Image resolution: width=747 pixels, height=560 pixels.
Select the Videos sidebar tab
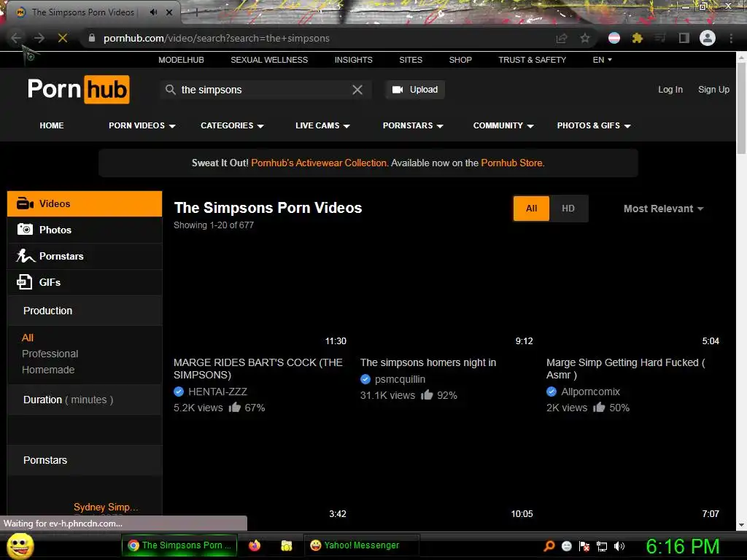point(85,204)
